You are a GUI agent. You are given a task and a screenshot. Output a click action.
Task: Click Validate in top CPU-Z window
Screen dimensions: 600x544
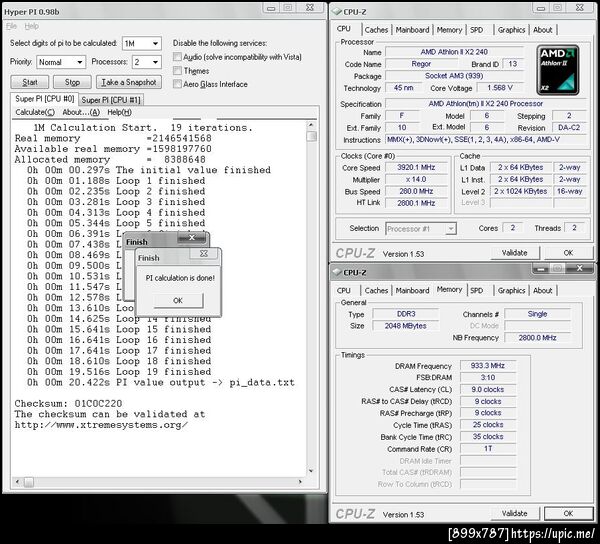tap(515, 252)
